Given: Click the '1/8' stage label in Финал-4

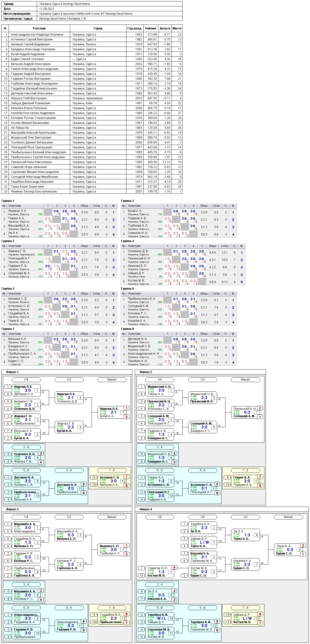Looking at the screenshot, I should 160,517.
